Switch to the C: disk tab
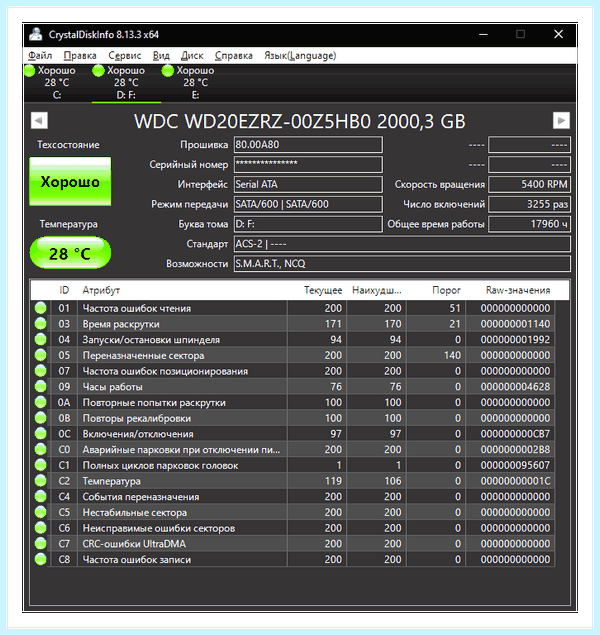600x635 pixels. click(x=57, y=83)
